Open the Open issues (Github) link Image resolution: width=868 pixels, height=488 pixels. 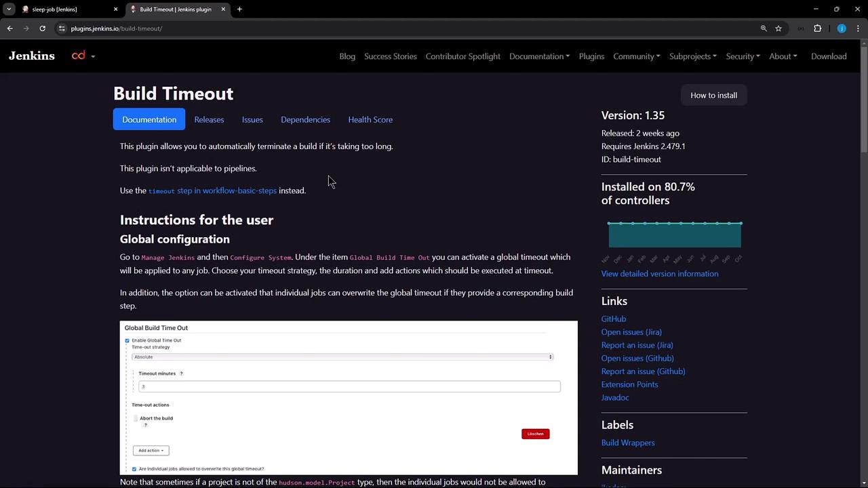click(637, 358)
